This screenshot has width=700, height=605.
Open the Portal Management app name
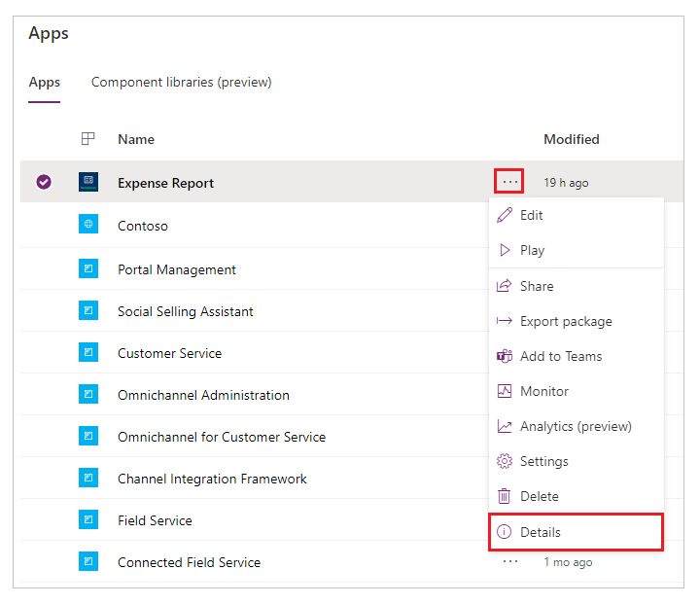177,269
